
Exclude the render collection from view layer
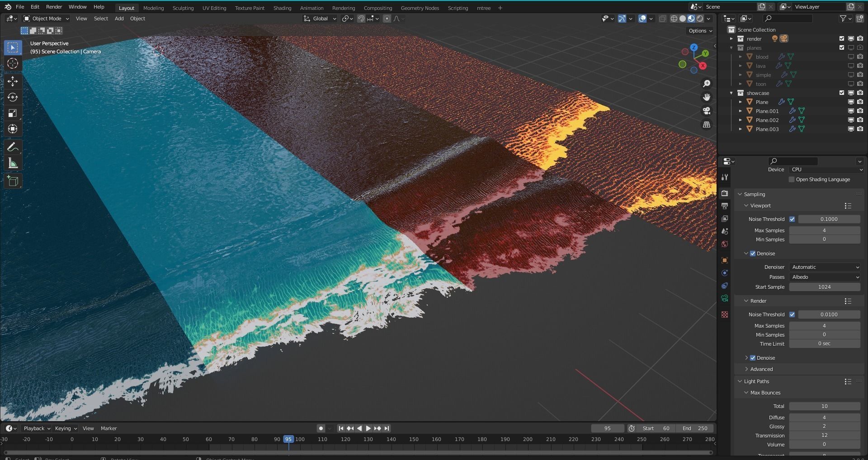[842, 39]
